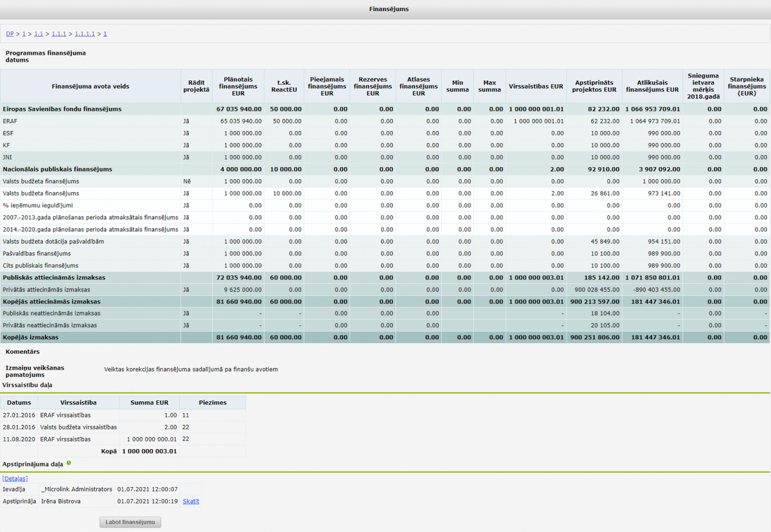771x532 pixels.
Task: Select the Plānotais finansējums EUR column header
Action: click(x=238, y=87)
